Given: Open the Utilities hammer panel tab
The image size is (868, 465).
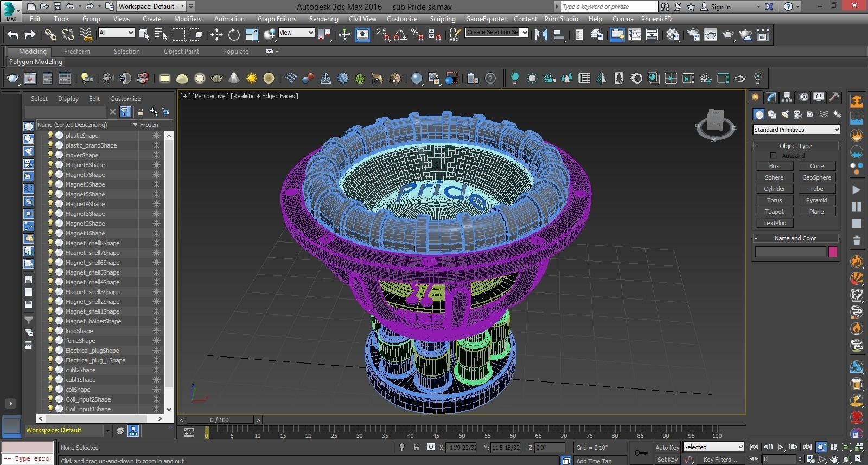Looking at the screenshot, I should (x=834, y=97).
